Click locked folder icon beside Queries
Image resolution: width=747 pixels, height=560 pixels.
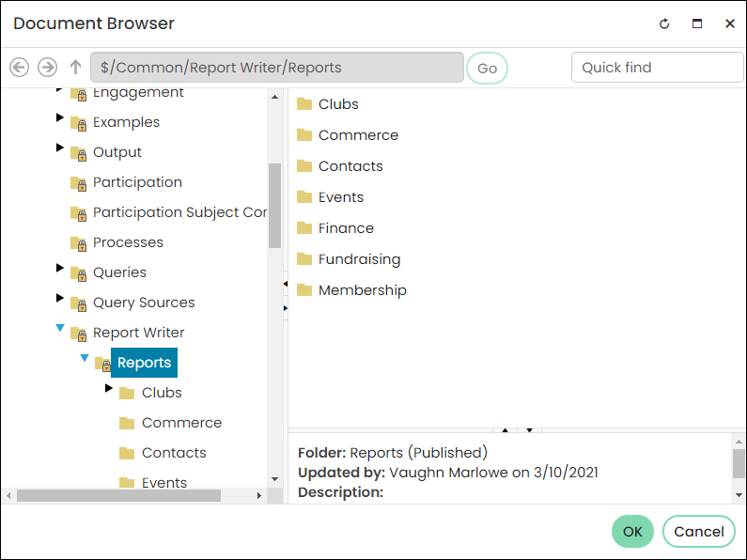pyautogui.click(x=78, y=273)
